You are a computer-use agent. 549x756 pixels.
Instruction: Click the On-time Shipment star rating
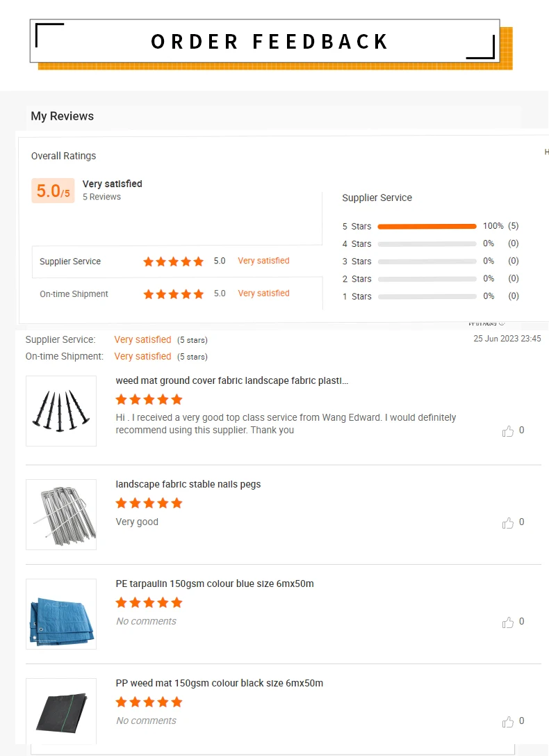pyautogui.click(x=173, y=294)
